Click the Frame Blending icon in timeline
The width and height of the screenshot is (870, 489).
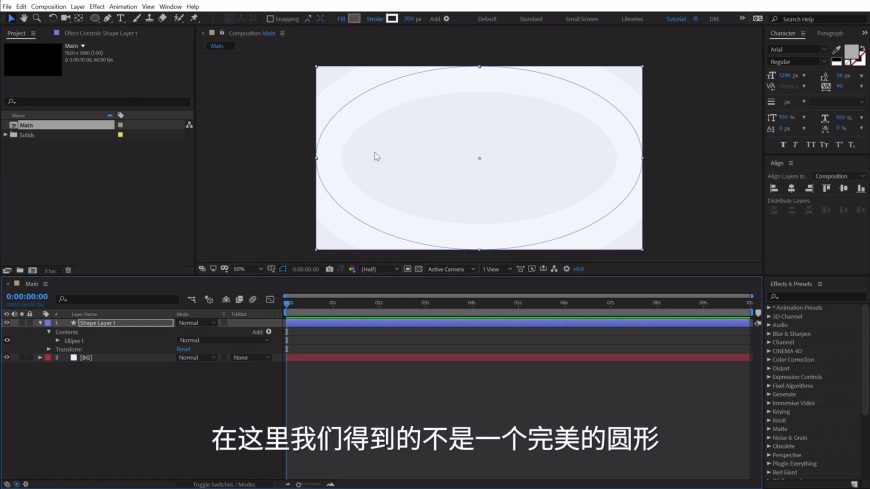tap(239, 299)
